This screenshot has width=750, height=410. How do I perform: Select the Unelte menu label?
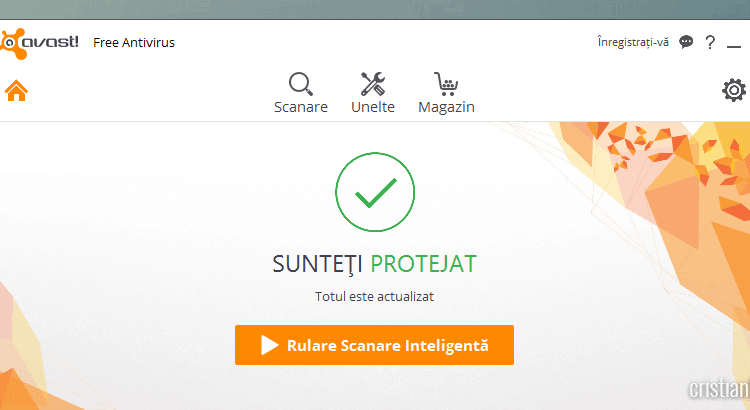pos(373,107)
